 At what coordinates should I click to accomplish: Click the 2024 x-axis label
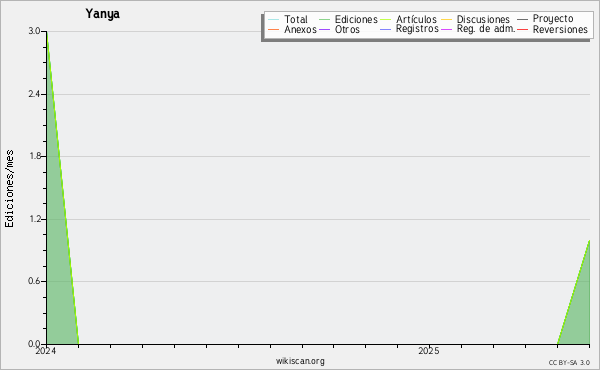(46, 351)
